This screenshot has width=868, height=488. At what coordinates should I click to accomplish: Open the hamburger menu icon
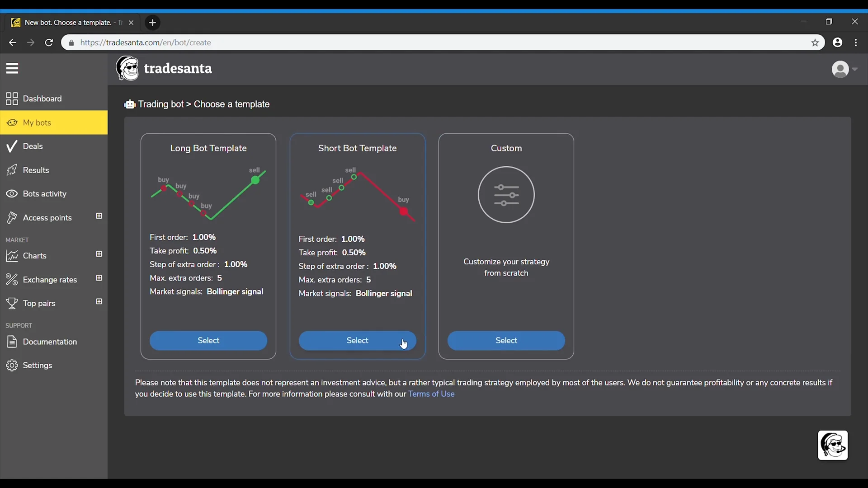point(12,68)
